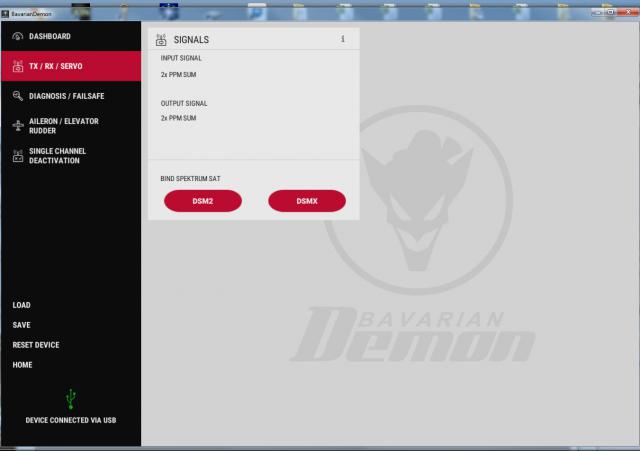Open the Dashboard menu item
The image size is (640, 451).
point(71,36)
